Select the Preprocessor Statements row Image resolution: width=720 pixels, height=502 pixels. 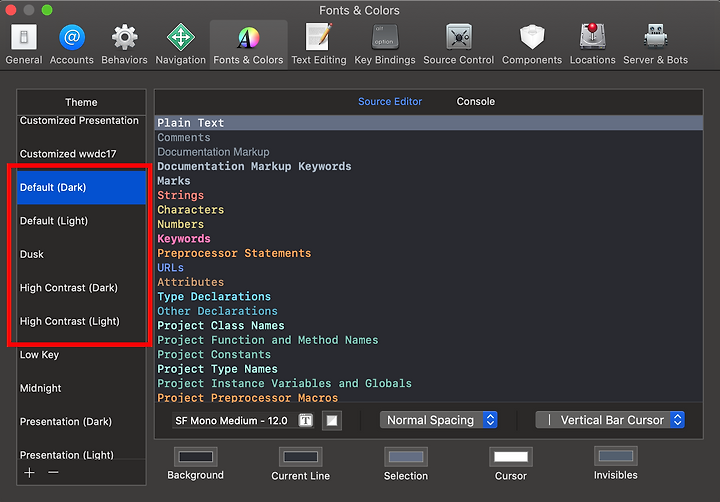pos(429,253)
